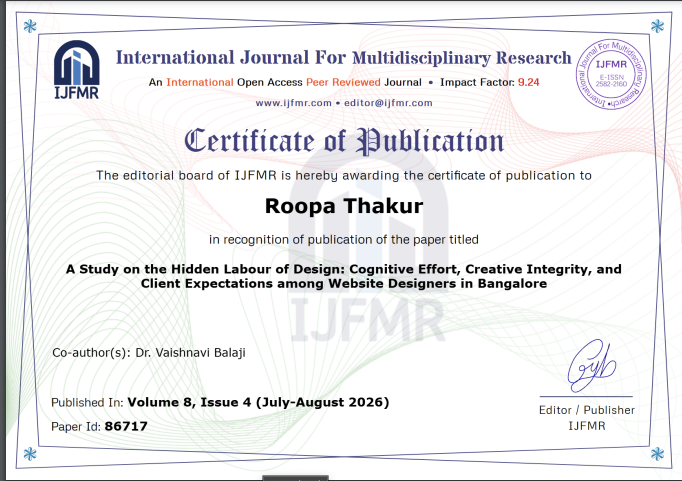
Task: Select the author name Roopa Thakur
Action: point(344,206)
